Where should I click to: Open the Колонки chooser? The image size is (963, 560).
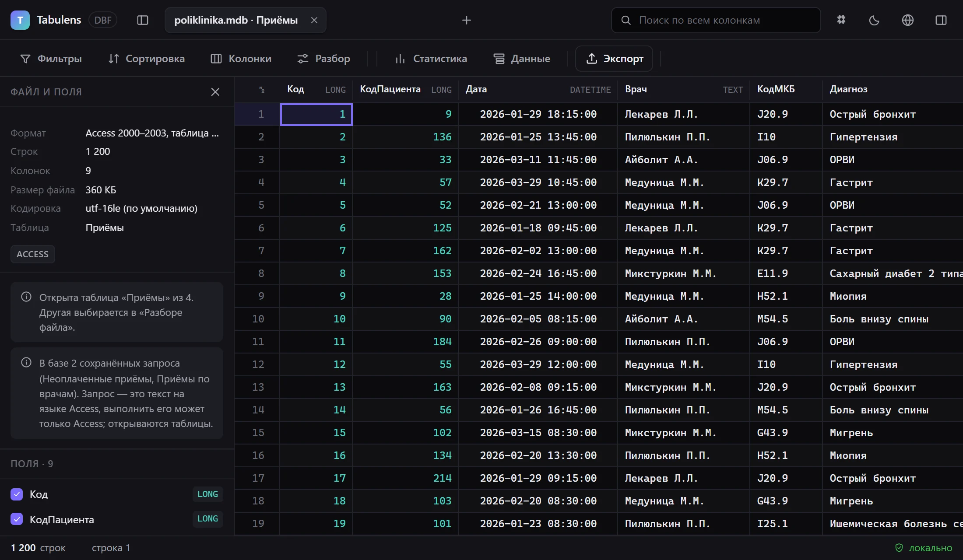point(241,59)
